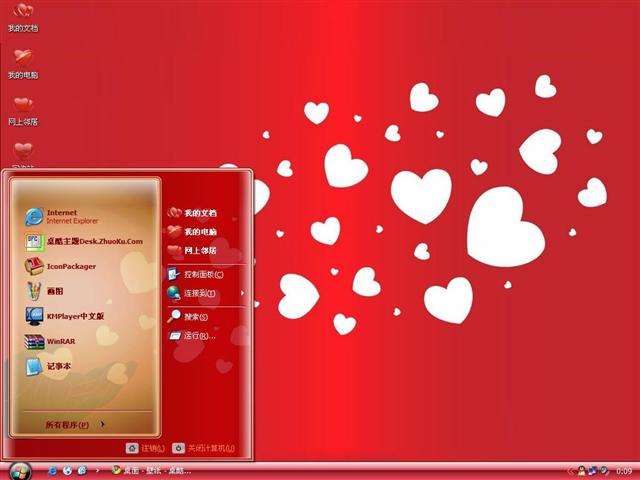Launch 桌酷主题Desk.ZhuoKu.Com entry in Start menu
This screenshot has width=640, height=480.
[x=84, y=241]
